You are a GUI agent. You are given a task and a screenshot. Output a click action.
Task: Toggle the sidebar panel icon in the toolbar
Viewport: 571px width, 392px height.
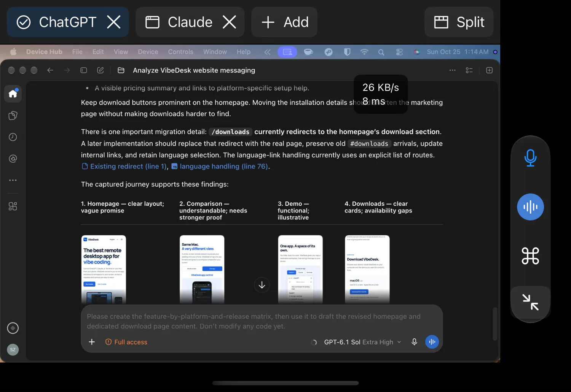click(x=84, y=70)
